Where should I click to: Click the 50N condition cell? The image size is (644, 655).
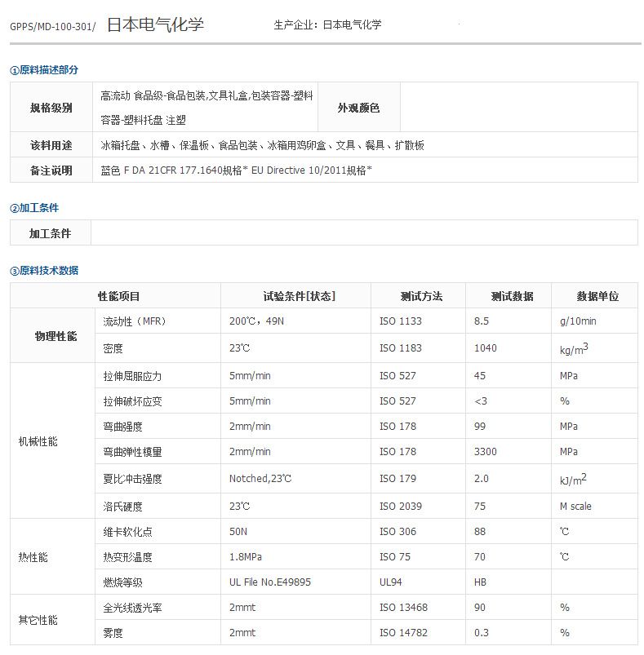coord(295,532)
